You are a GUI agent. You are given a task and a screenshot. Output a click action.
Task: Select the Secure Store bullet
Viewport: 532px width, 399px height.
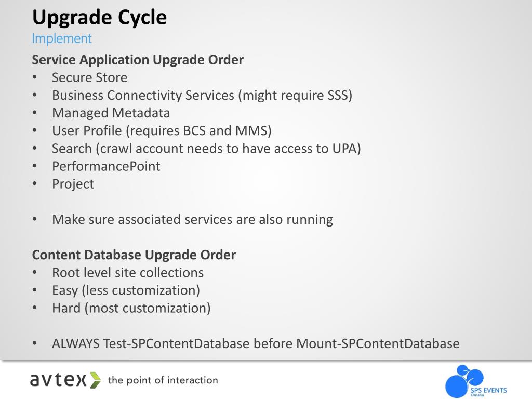89,78
